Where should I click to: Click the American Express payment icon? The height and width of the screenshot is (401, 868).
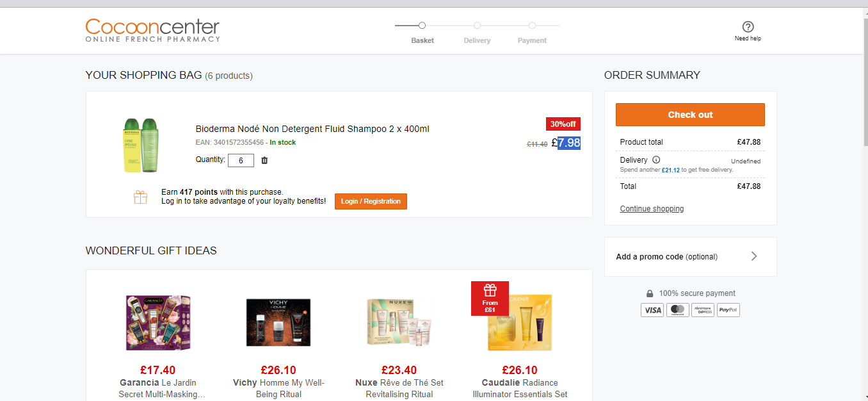click(703, 310)
